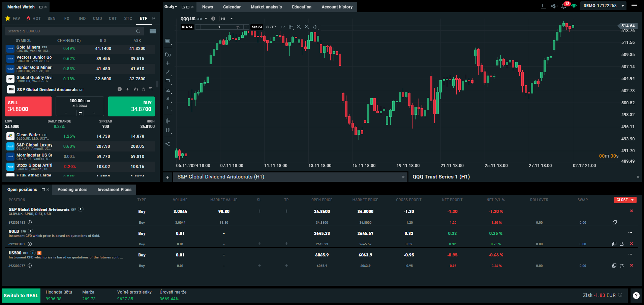
Task: Click the symbol search input field
Action: [x=71, y=31]
